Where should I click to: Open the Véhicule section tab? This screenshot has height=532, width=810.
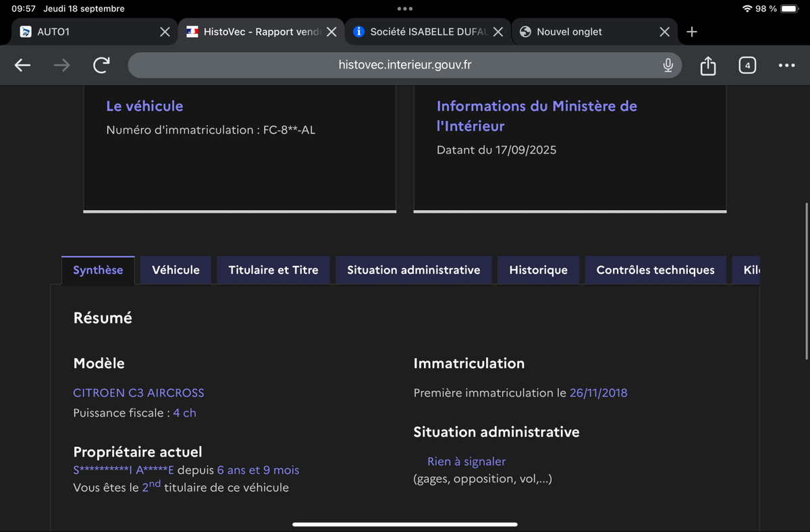pos(175,270)
